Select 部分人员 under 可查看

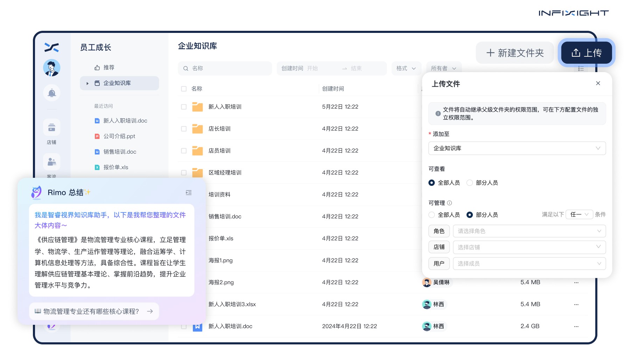470,183
